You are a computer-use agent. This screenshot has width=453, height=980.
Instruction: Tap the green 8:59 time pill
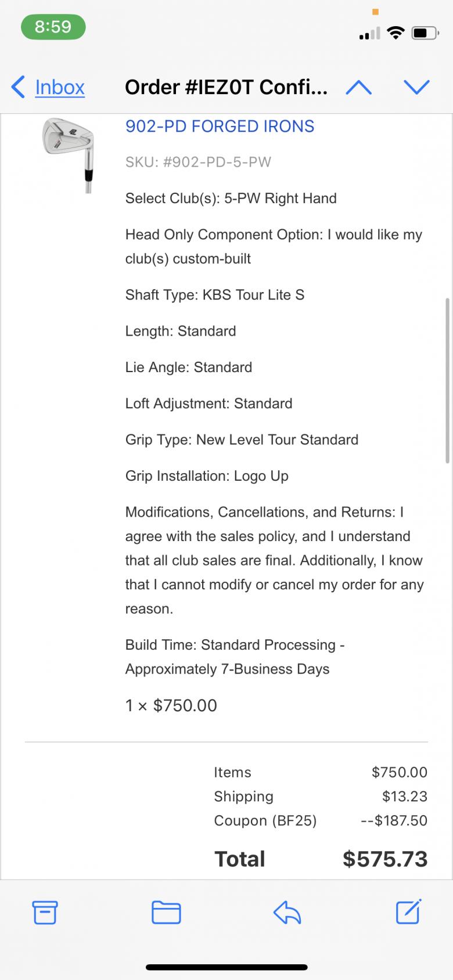click(53, 27)
